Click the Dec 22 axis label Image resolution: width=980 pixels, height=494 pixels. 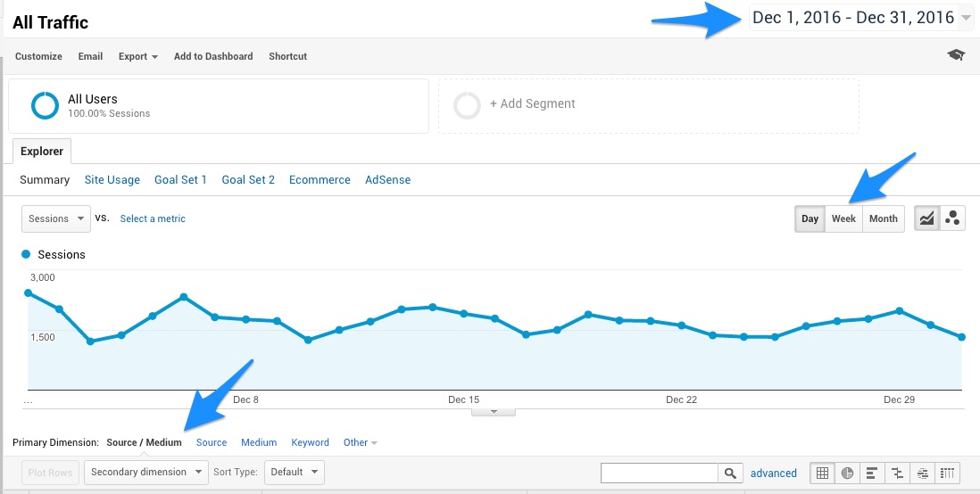681,399
